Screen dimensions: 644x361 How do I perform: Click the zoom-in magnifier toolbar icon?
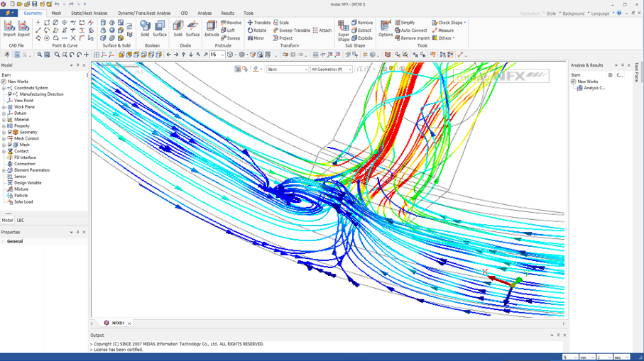[x=40, y=55]
